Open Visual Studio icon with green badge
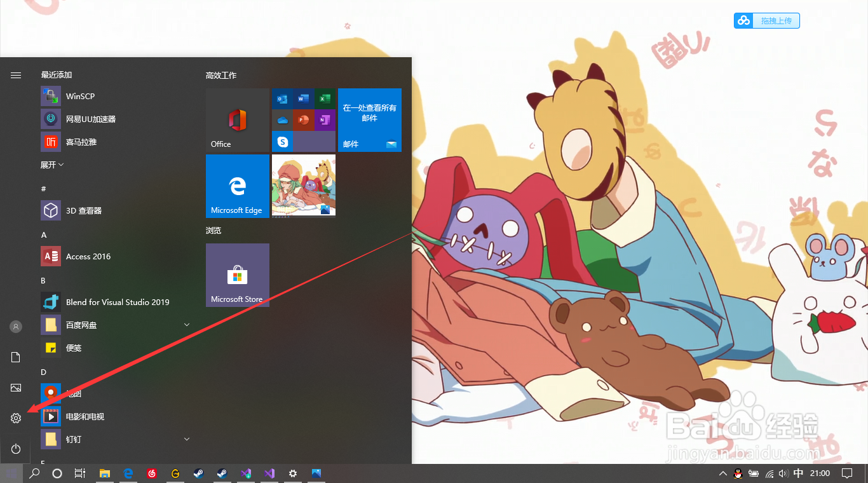 (x=246, y=473)
